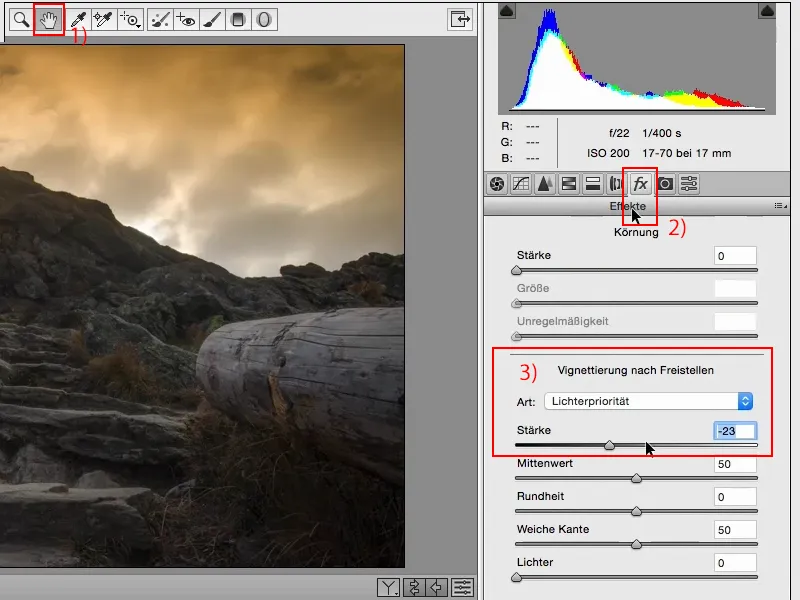Open the Split Toning panel tab

[593, 184]
